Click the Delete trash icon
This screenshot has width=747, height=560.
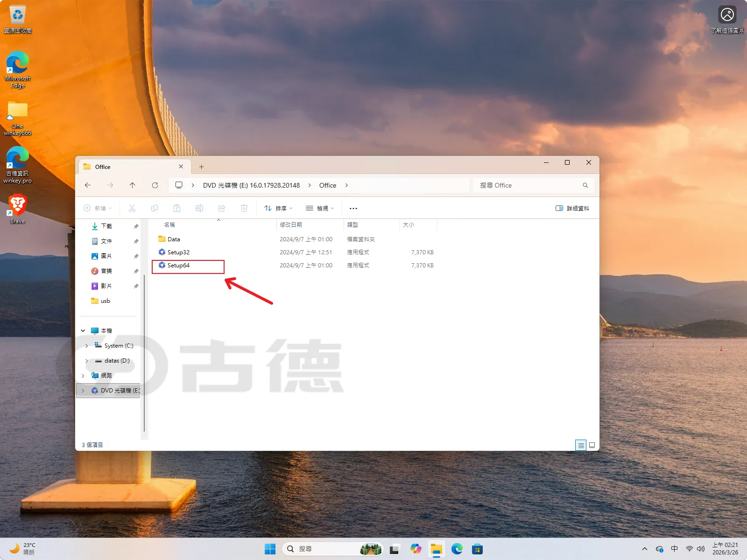pos(244,208)
